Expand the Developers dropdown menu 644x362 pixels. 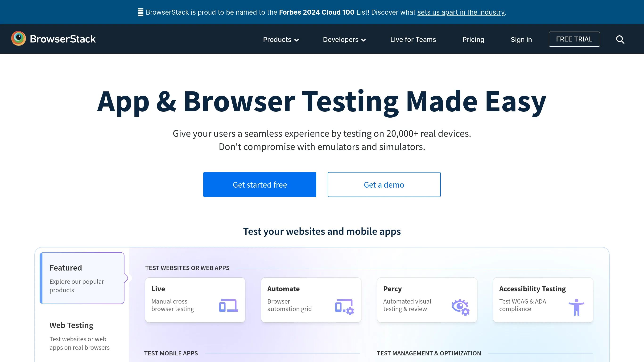coord(345,39)
